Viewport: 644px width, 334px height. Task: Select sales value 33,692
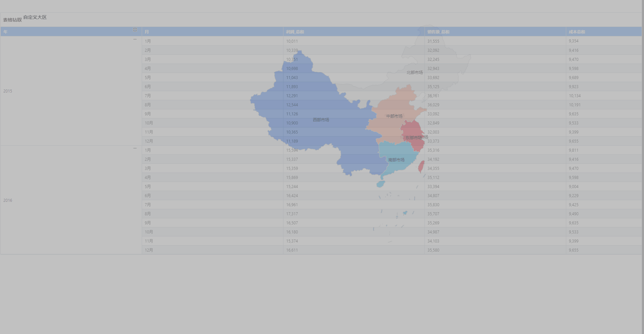pyautogui.click(x=433, y=78)
